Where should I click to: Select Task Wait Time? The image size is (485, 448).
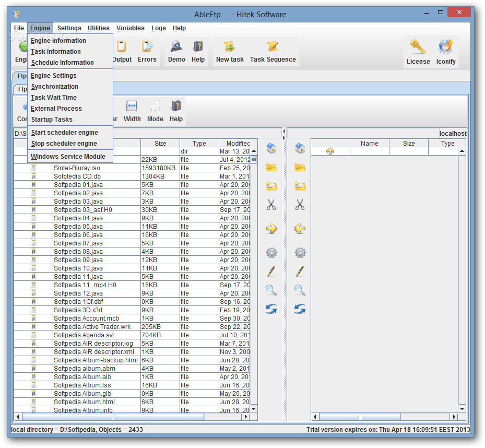(x=70, y=98)
